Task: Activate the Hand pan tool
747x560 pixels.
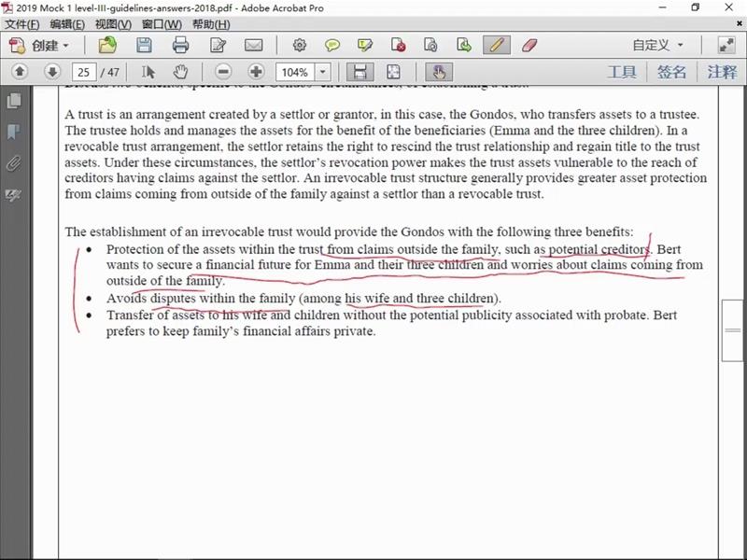Action: [x=180, y=72]
